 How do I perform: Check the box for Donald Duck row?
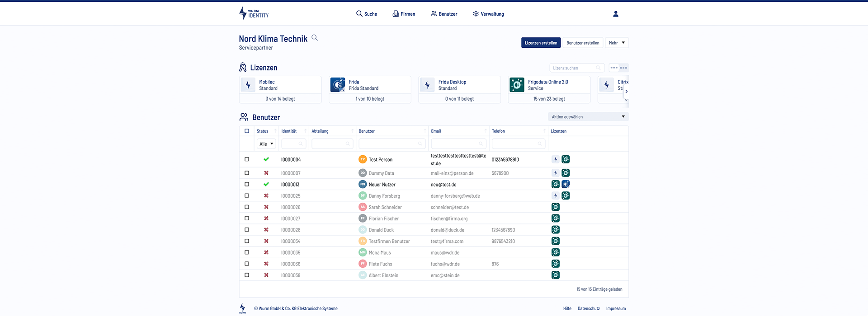[247, 230]
